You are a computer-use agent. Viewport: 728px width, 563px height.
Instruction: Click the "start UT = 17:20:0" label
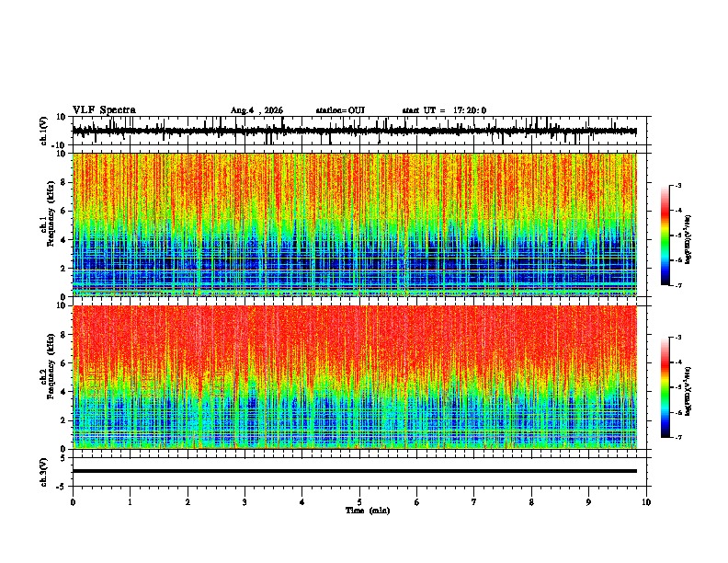pyautogui.click(x=444, y=110)
